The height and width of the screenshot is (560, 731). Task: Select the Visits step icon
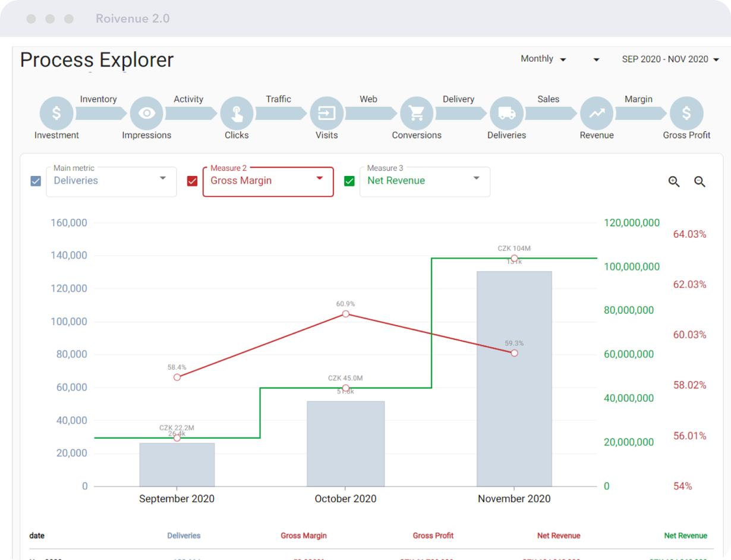click(x=327, y=113)
